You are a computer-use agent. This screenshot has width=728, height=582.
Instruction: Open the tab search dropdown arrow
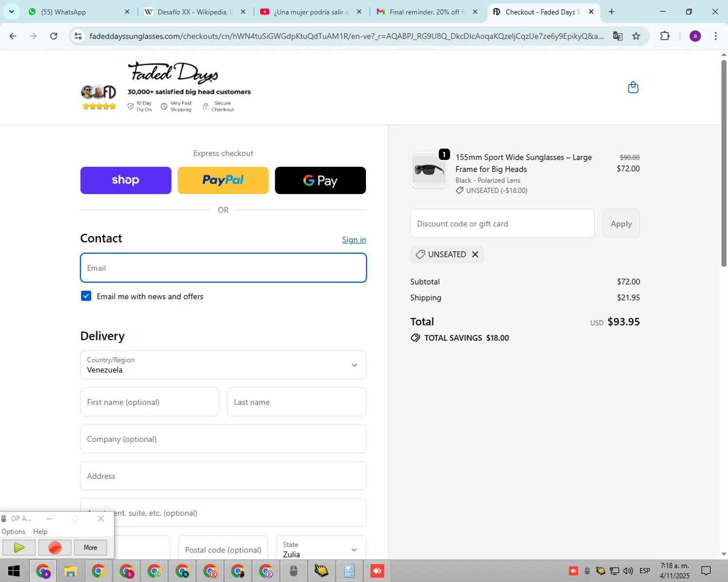[11, 12]
